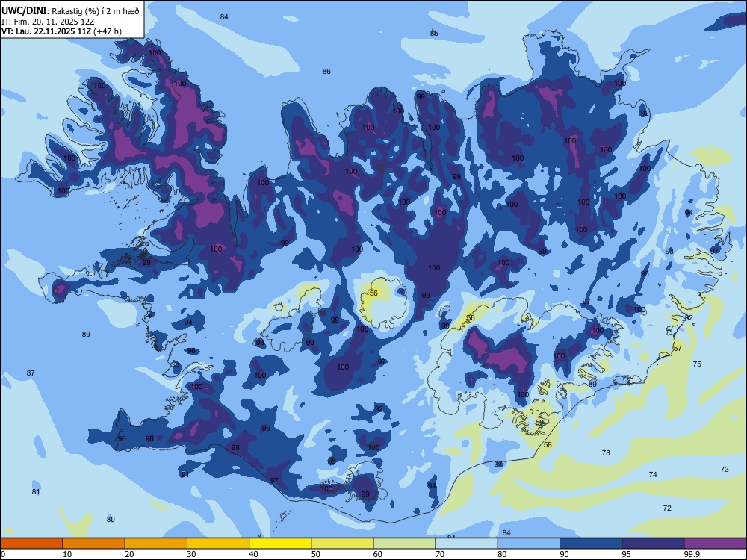Click the 'VT: Lau. 22.11.2025 11Z (+47 h)' line

(61, 31)
